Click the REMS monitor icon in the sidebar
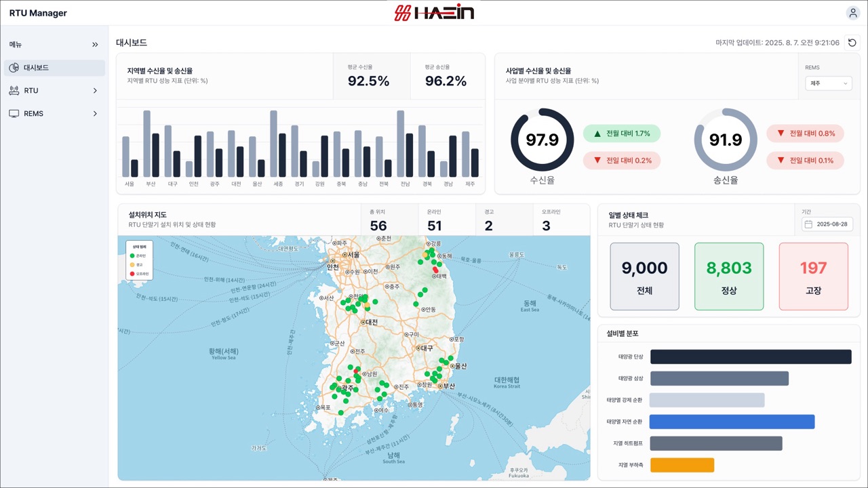Image resolution: width=868 pixels, height=488 pixels. coord(14,114)
